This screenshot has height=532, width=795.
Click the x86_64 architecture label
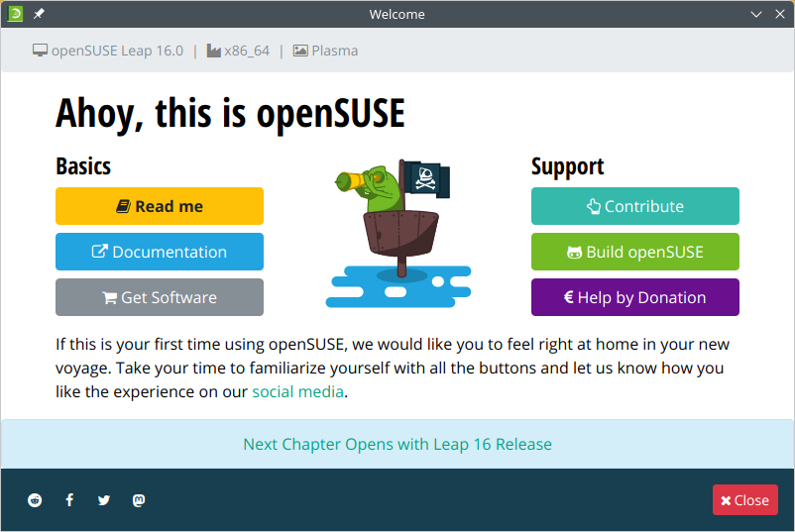(247, 51)
